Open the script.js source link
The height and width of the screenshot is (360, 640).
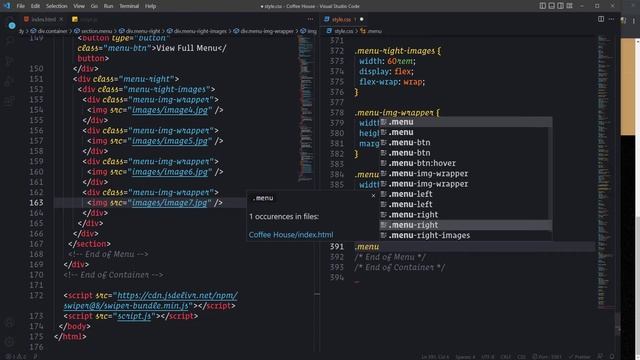tap(134, 316)
